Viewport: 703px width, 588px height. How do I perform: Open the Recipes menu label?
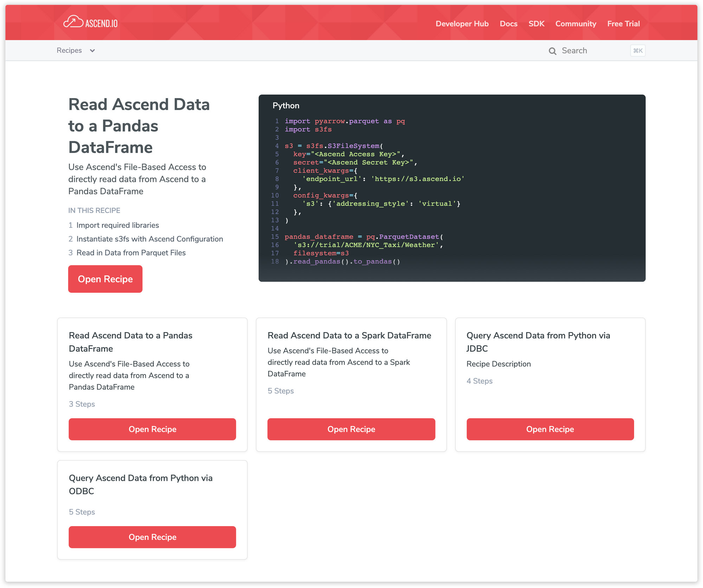click(69, 50)
